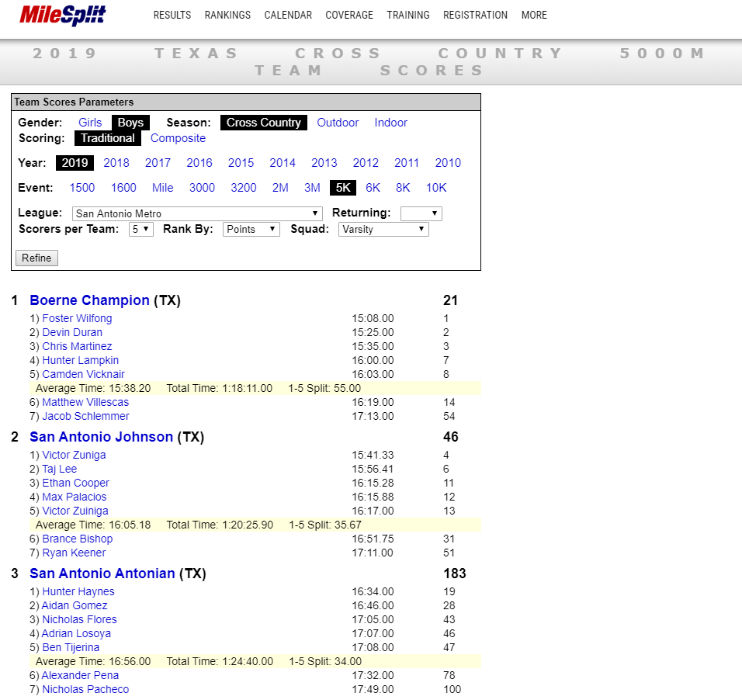The image size is (742, 700).
Task: Select the 10K event
Action: [435, 187]
